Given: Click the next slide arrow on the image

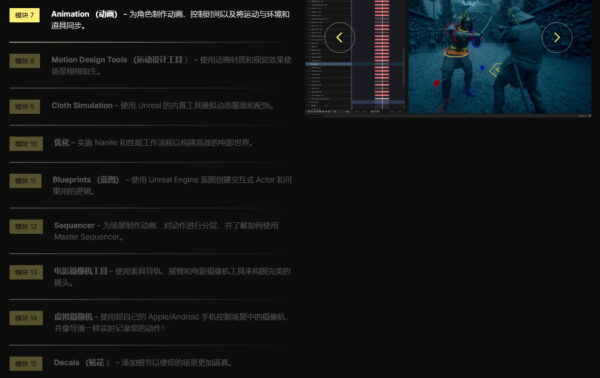Looking at the screenshot, I should coord(557,37).
